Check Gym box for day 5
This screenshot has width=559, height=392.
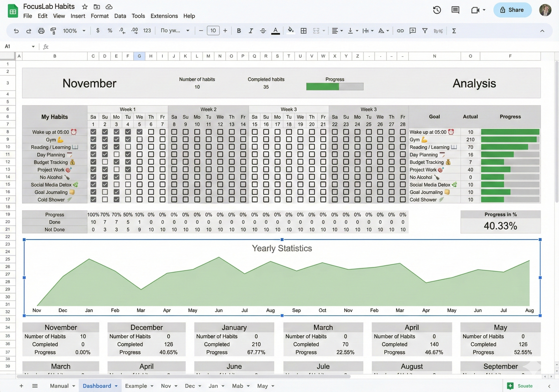coord(140,139)
